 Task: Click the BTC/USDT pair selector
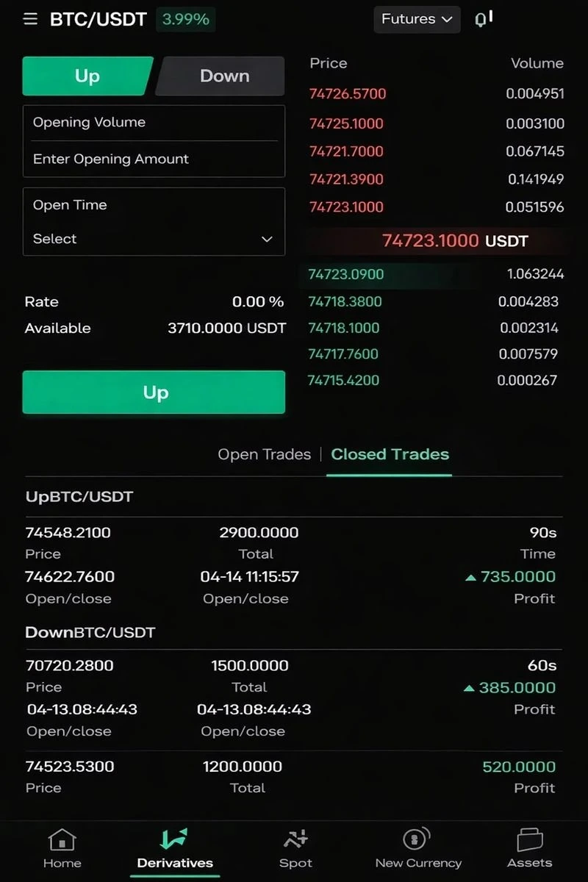[x=98, y=19]
